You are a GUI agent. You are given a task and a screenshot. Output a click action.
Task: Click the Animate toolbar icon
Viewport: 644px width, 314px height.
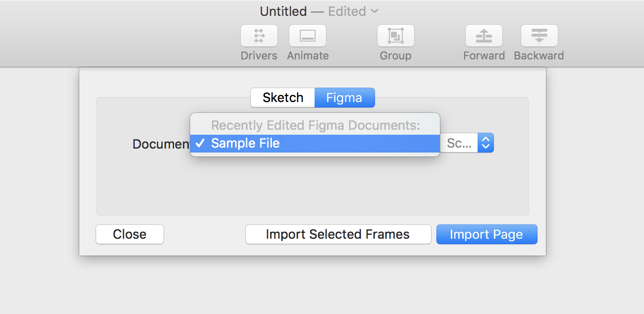point(307,36)
